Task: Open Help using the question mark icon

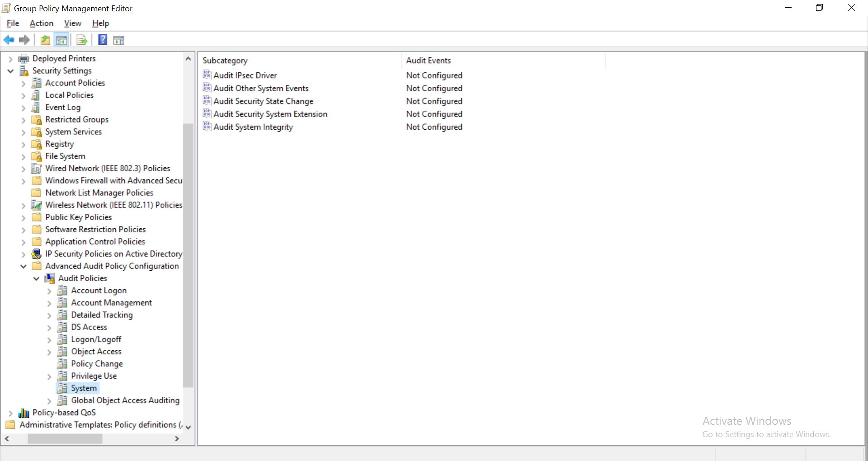Action: (102, 40)
